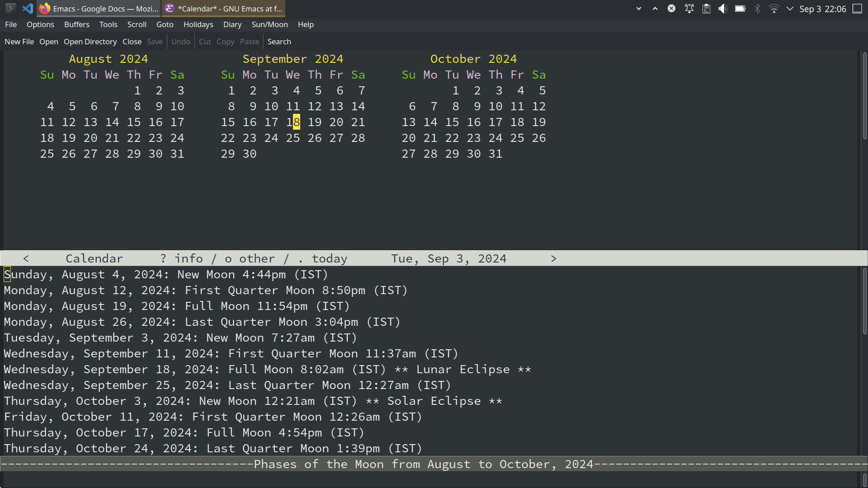
Task: Click New Moon August 4 entry
Action: [x=166, y=273]
